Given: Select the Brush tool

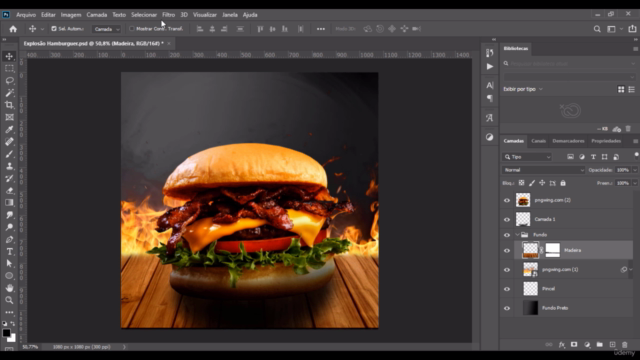Looking at the screenshot, I should (9, 154).
